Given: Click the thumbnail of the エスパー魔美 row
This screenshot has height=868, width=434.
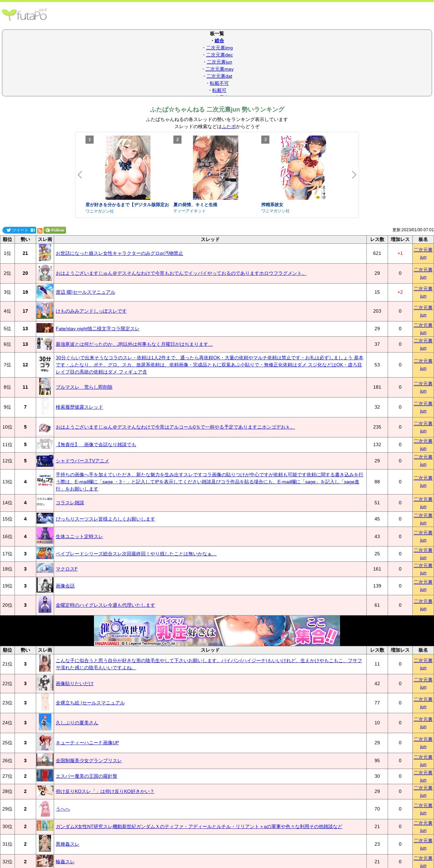Looking at the screenshot, I should tap(45, 775).
